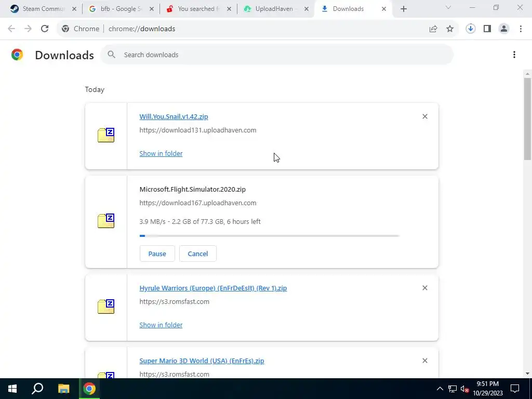Remove Super Mario 3D World from list
The image size is (532, 399).
425,361
